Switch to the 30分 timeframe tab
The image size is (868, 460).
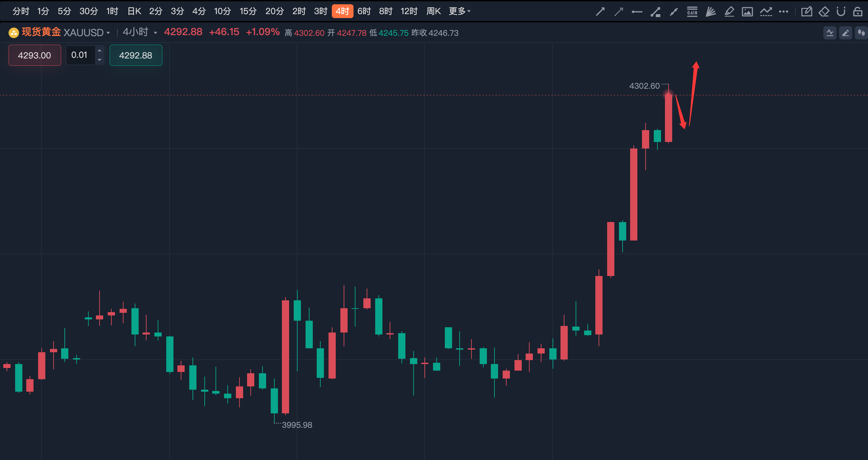click(x=89, y=11)
